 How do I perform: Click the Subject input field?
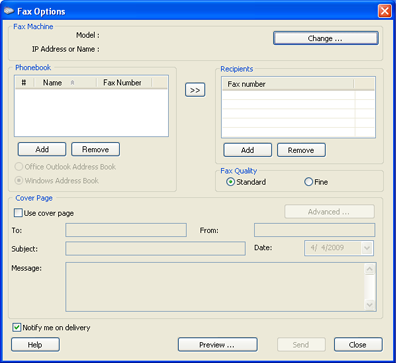155,249
